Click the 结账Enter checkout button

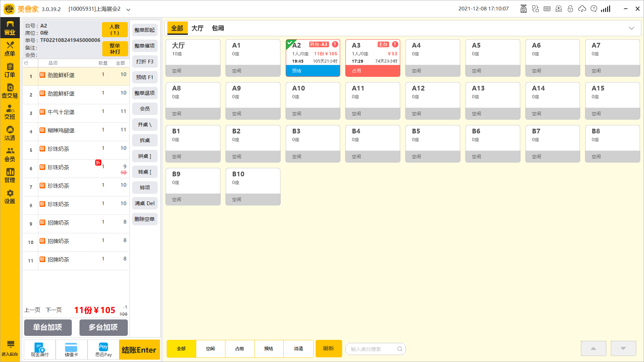(139, 350)
